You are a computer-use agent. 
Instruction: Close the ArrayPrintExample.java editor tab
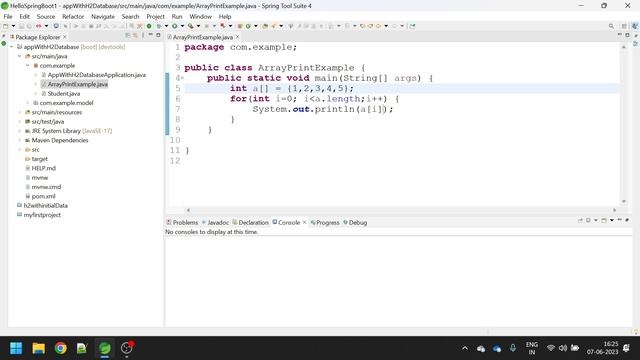238,37
